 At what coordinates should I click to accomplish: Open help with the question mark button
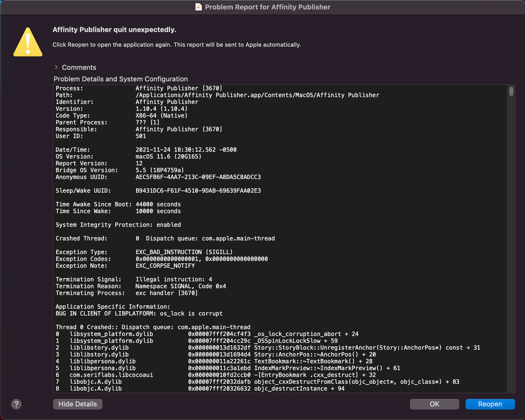pyautogui.click(x=16, y=404)
